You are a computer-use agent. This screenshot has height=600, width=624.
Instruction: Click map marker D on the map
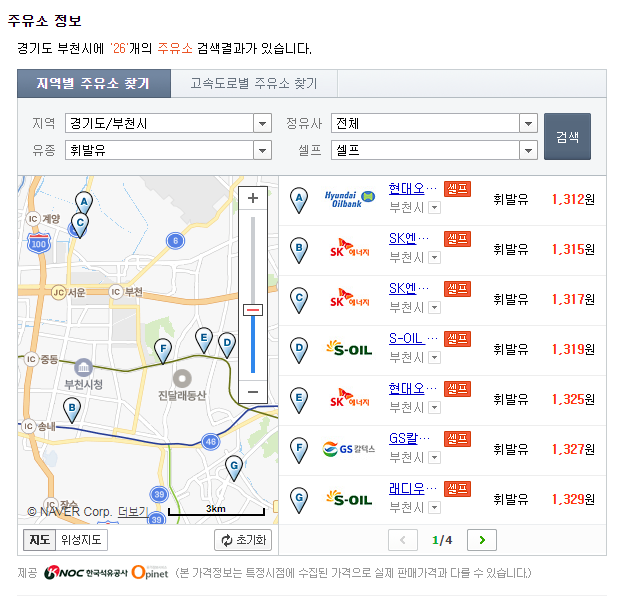tap(227, 345)
